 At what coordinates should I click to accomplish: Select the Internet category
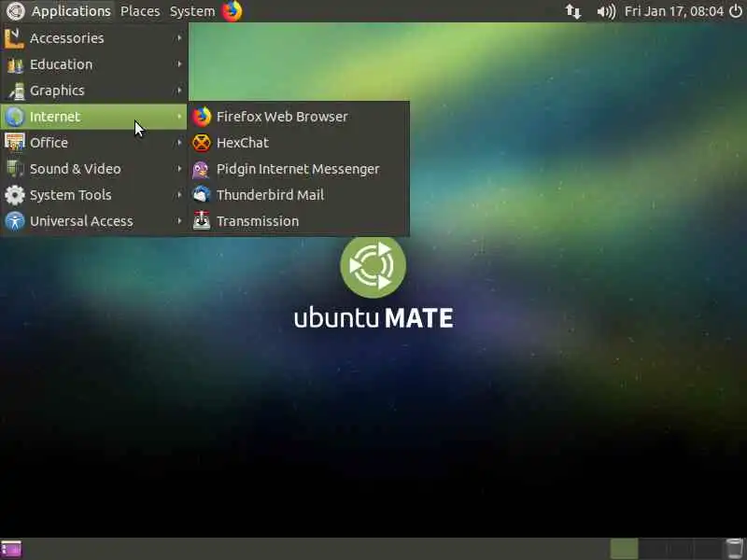coord(94,117)
